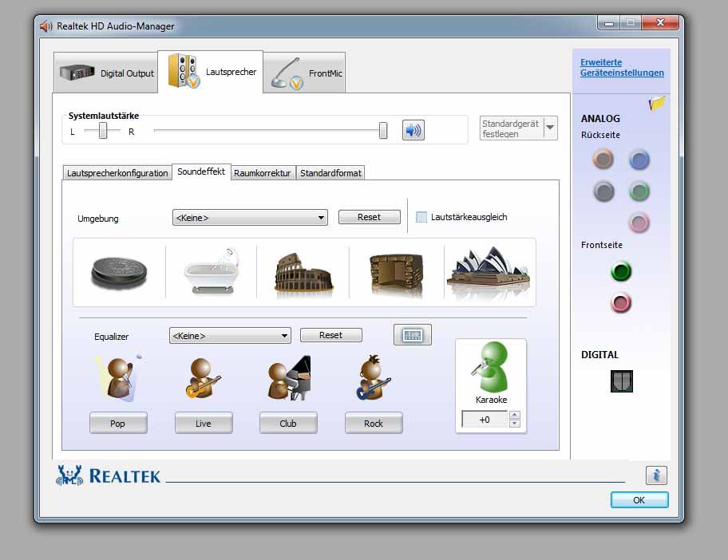The width and height of the screenshot is (728, 560).
Task: Increase the Karaoke key value
Action: coord(514,415)
